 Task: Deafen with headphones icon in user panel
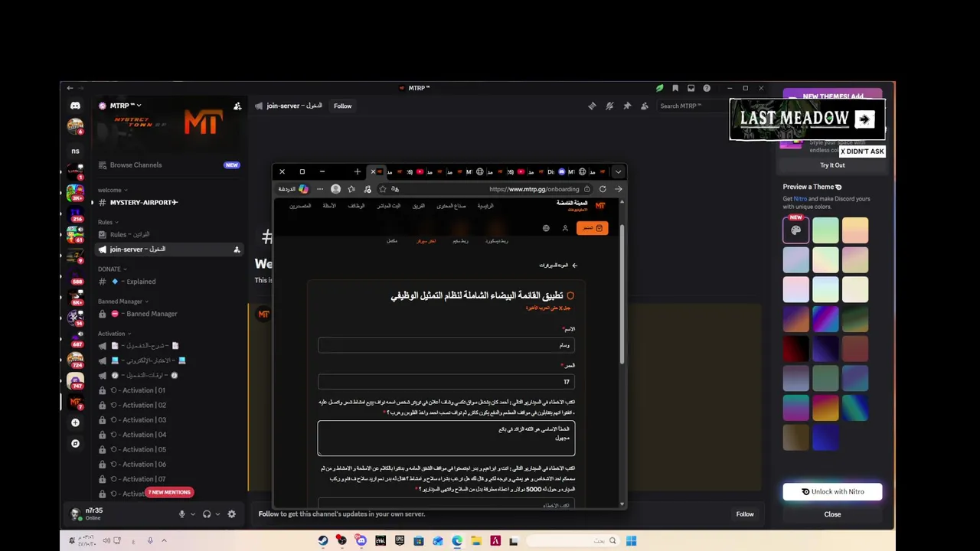tap(207, 514)
